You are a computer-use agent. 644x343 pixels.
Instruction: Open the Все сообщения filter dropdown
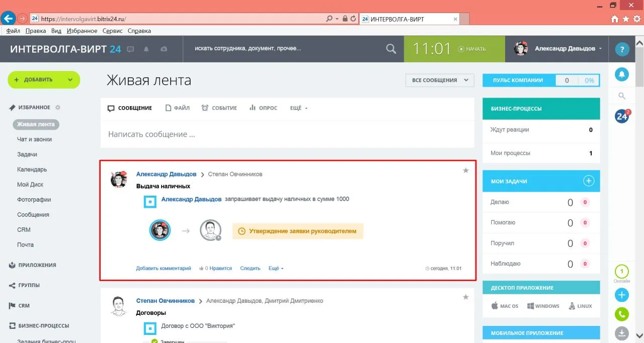pyautogui.click(x=440, y=80)
